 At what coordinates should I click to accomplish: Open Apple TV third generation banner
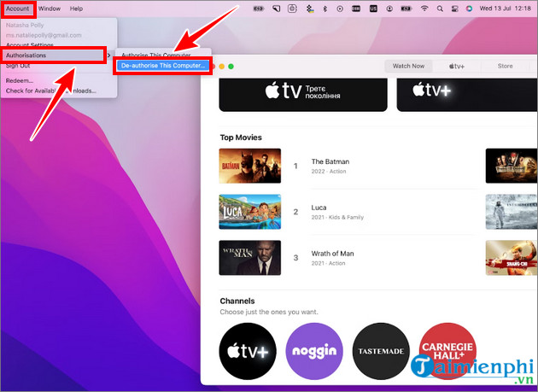click(303, 95)
